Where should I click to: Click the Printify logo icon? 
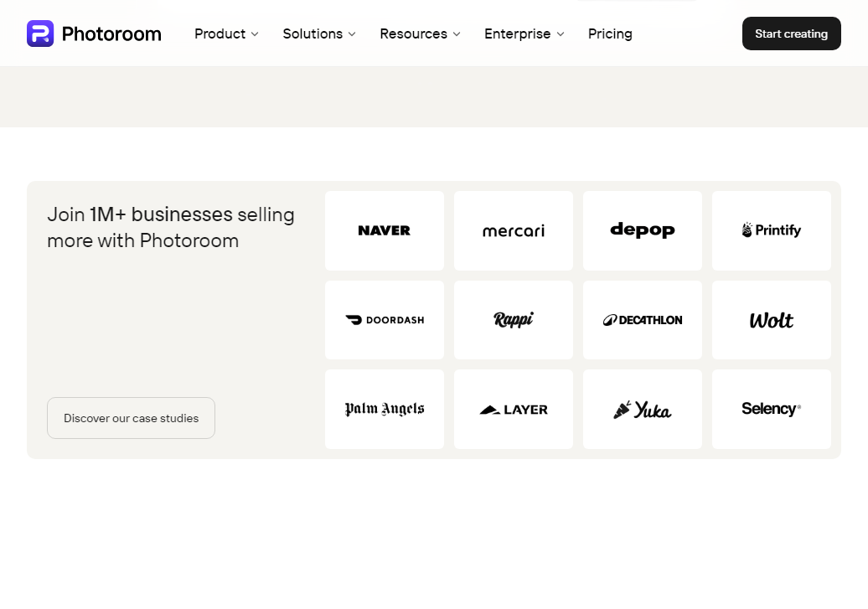747,230
